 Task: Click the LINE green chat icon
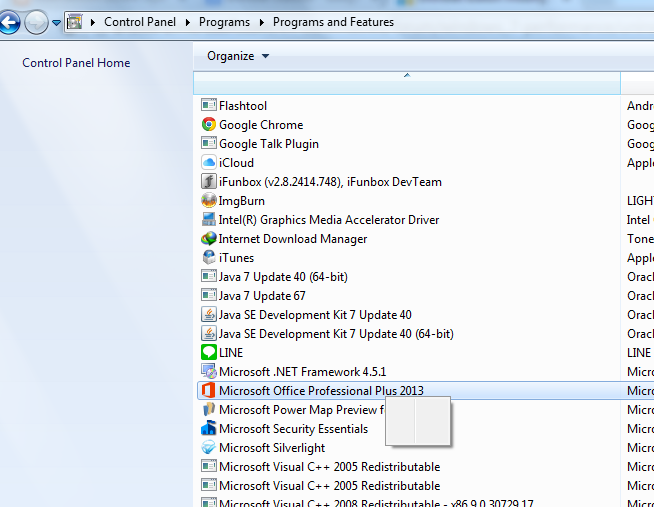tap(209, 352)
